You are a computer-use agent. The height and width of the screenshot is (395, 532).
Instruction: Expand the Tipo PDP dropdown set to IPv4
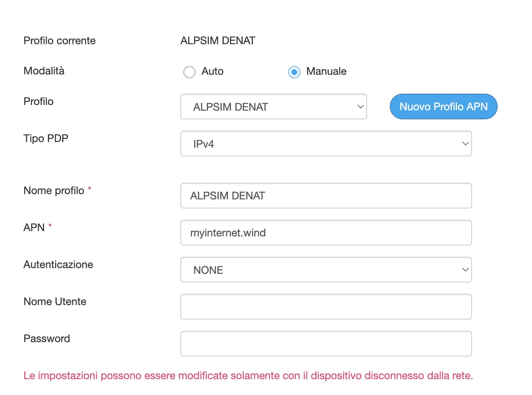tap(326, 144)
